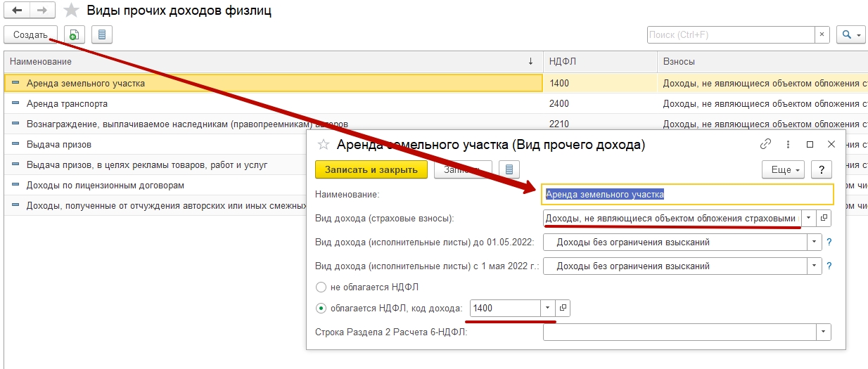Click in the Наименование text field

(688, 194)
